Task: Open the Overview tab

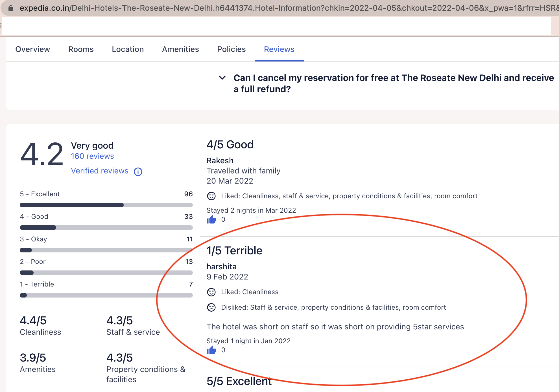Action: [x=33, y=49]
